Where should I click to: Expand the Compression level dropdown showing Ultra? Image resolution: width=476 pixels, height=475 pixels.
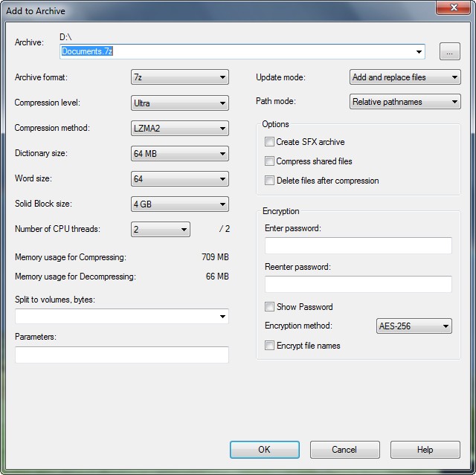click(x=180, y=103)
